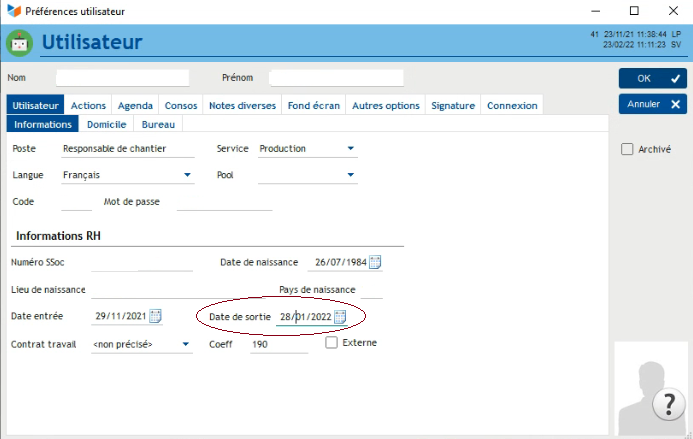Enable the Externe checkbox
693x439 pixels.
click(332, 343)
